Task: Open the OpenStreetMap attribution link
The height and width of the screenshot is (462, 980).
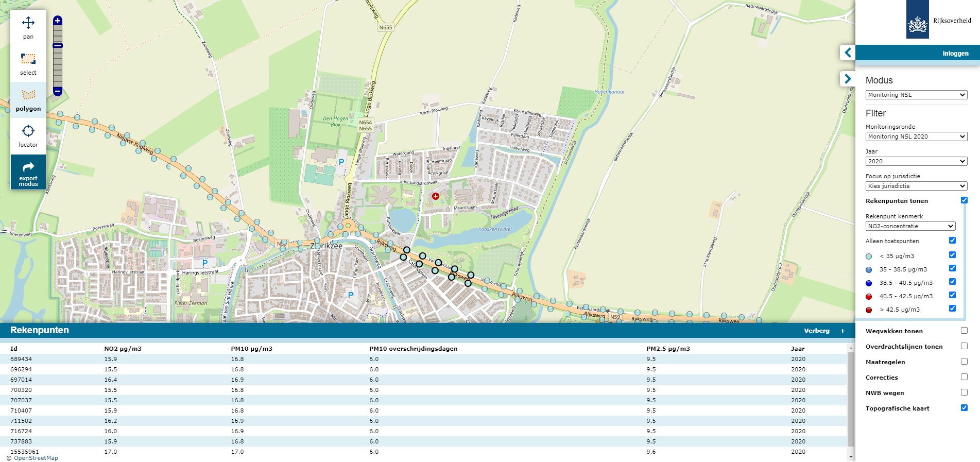Action: (x=36, y=458)
